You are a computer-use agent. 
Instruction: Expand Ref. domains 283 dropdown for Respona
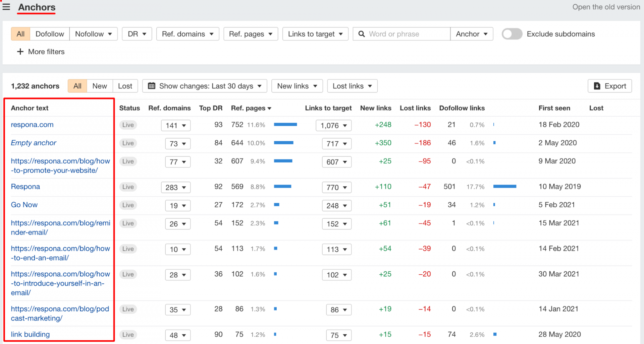176,187
